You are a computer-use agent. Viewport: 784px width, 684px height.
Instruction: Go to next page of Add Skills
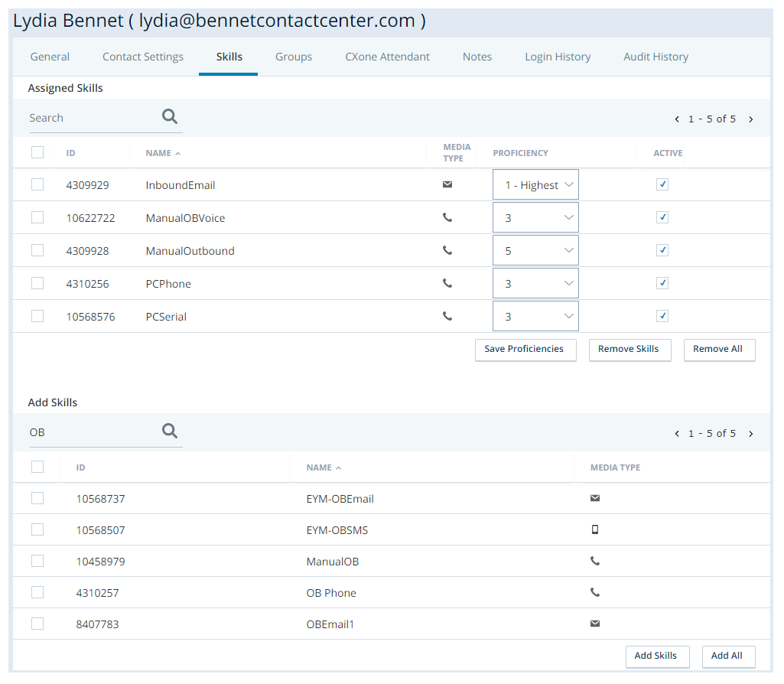pyautogui.click(x=751, y=434)
